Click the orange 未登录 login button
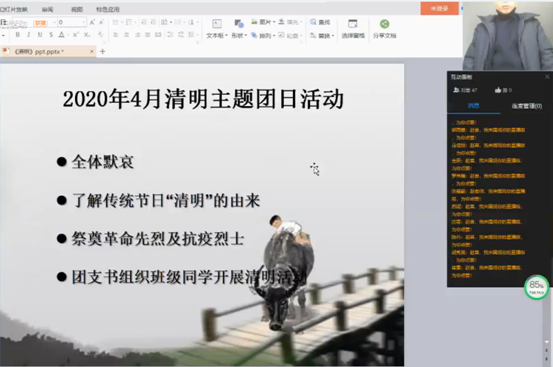Viewport: 553px width, 367px height. [439, 8]
